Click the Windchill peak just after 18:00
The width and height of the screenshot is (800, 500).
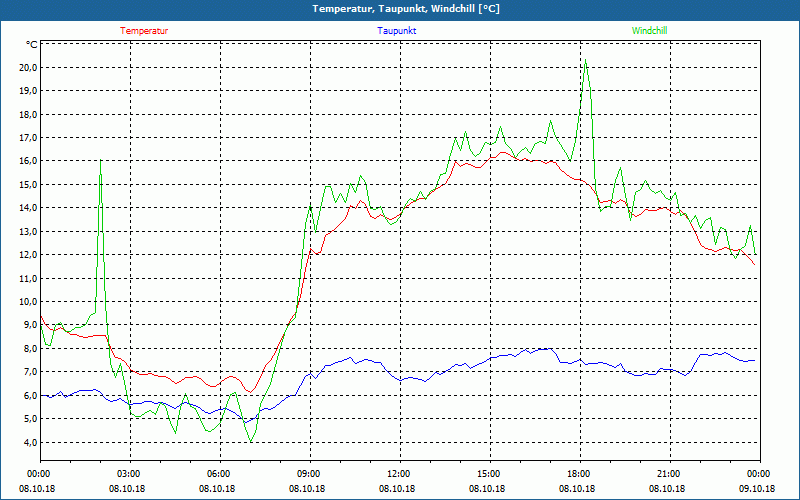click(585, 62)
